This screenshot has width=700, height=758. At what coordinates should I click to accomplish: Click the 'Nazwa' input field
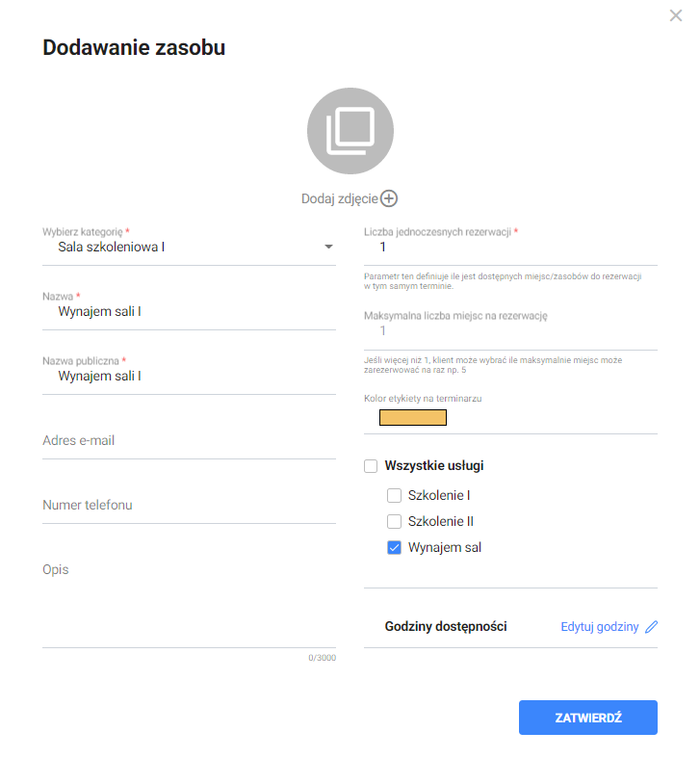189,312
